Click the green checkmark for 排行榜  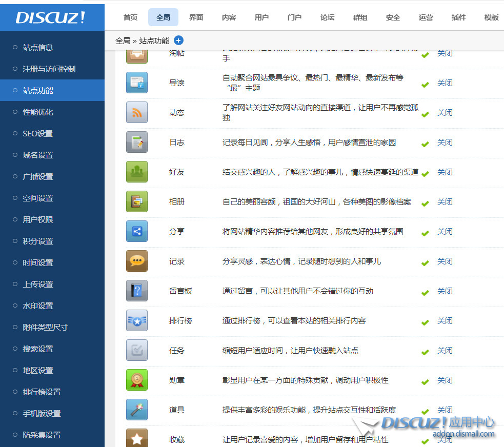(x=425, y=322)
